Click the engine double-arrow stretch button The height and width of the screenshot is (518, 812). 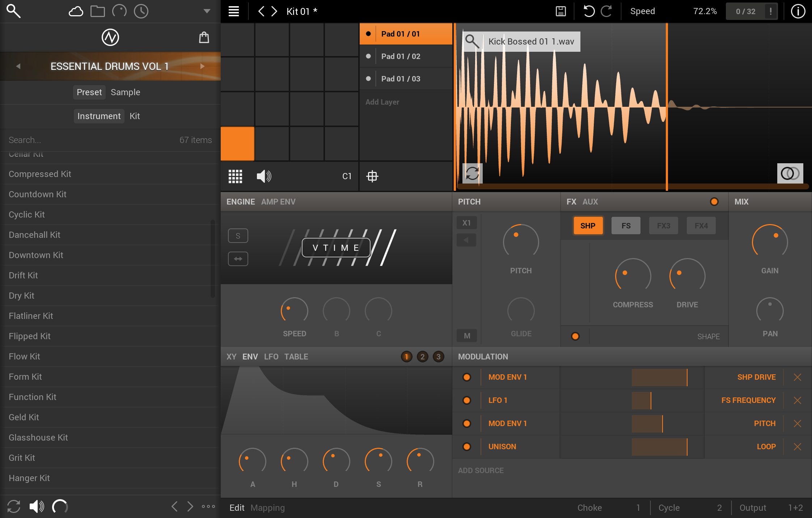238,259
